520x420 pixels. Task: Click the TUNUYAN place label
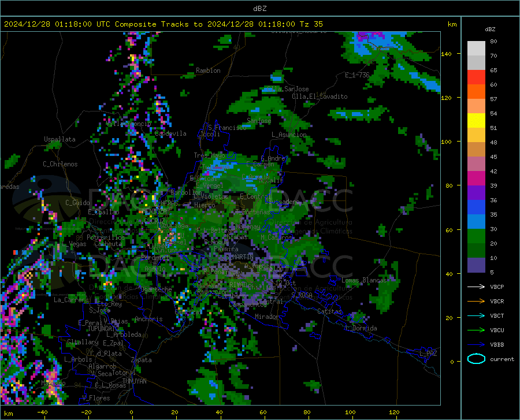pos(134,381)
